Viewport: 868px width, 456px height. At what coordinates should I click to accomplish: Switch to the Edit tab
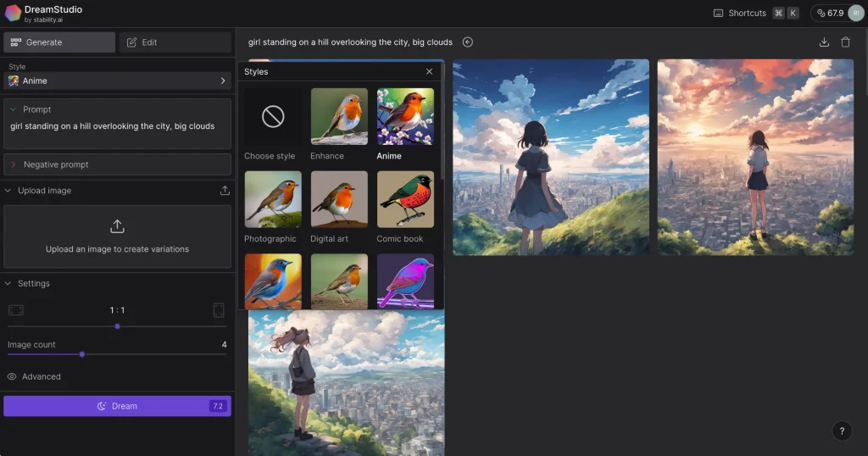coord(175,42)
